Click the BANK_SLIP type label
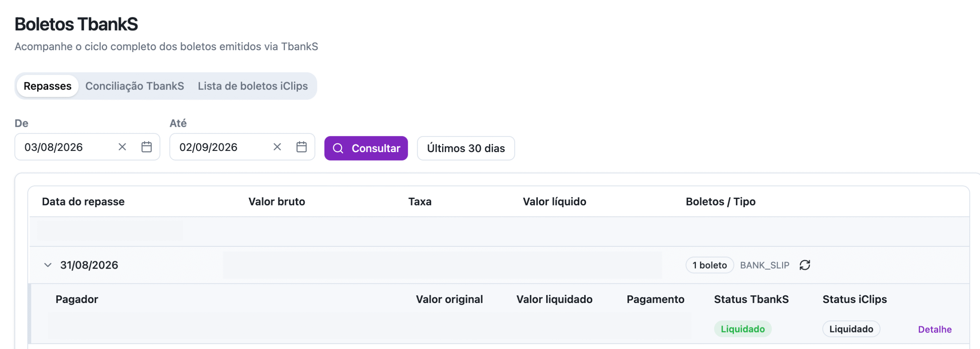Image resolution: width=980 pixels, height=349 pixels. (764, 265)
